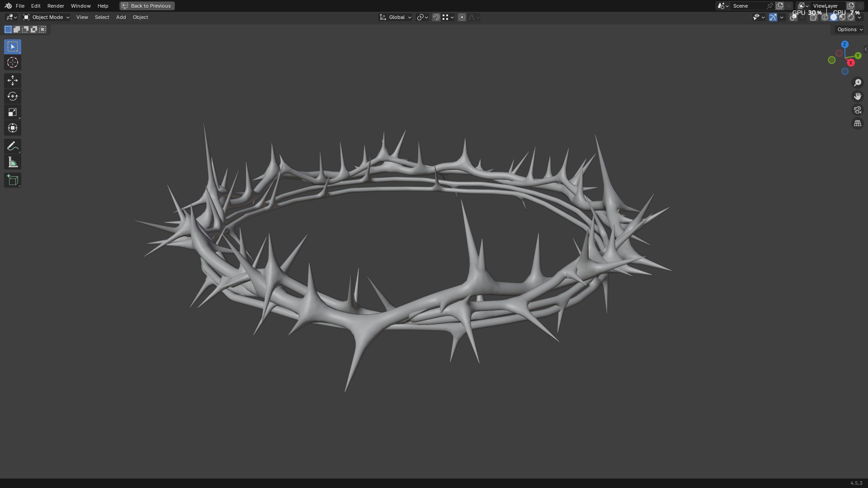Viewport: 868px width, 488px height.
Task: Open Global transform orientation dropdown
Action: (x=396, y=17)
